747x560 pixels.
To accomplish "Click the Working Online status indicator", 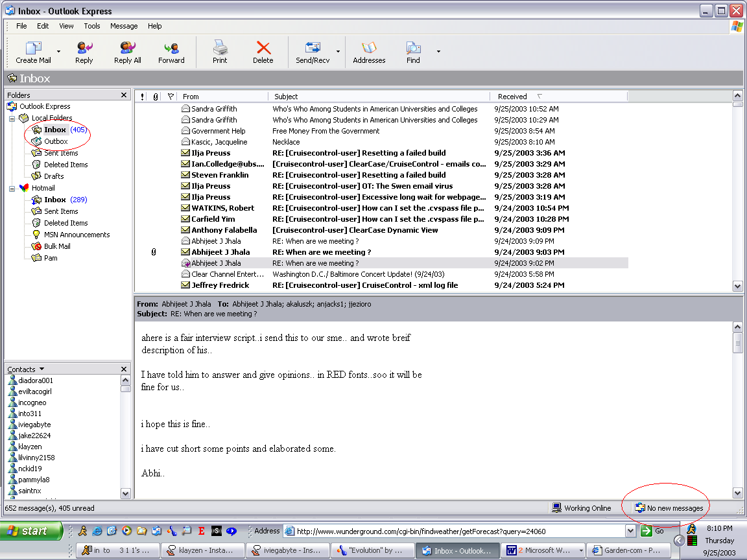I will click(x=582, y=508).
